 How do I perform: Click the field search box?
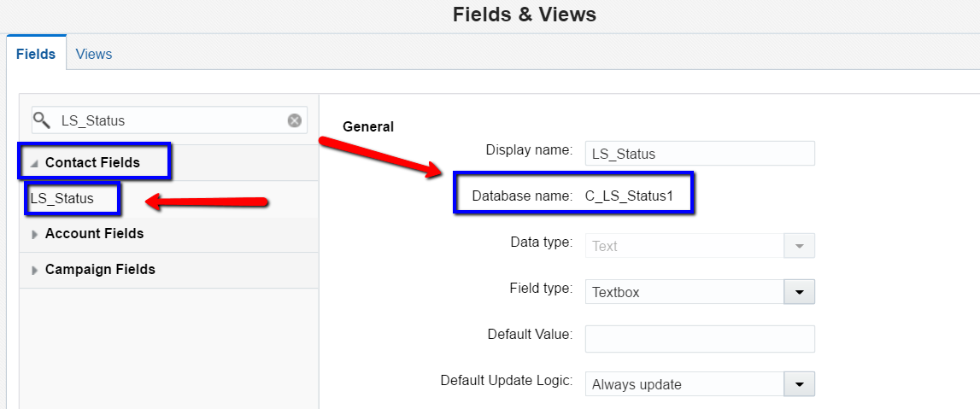[169, 120]
